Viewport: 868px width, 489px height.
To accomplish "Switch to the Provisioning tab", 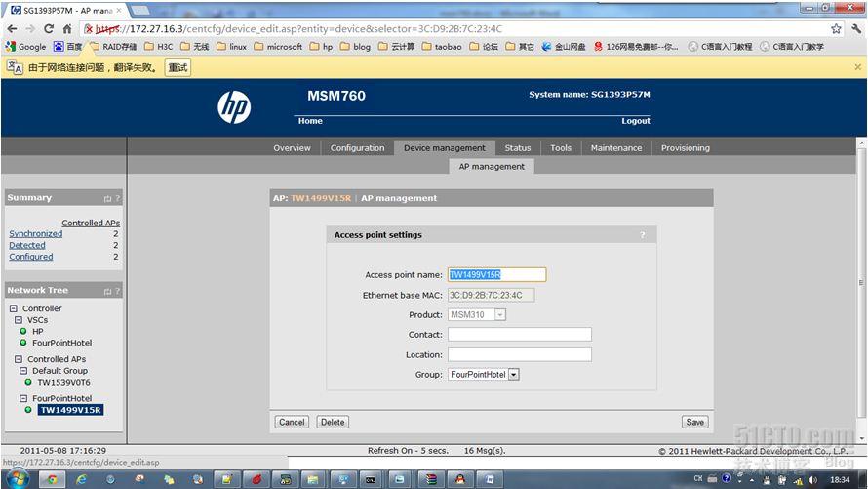I will pyautogui.click(x=686, y=147).
